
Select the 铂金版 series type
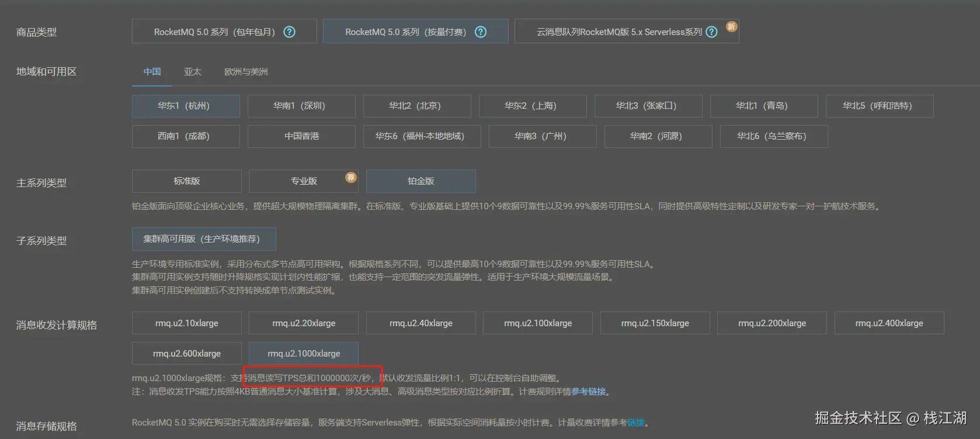coord(421,181)
